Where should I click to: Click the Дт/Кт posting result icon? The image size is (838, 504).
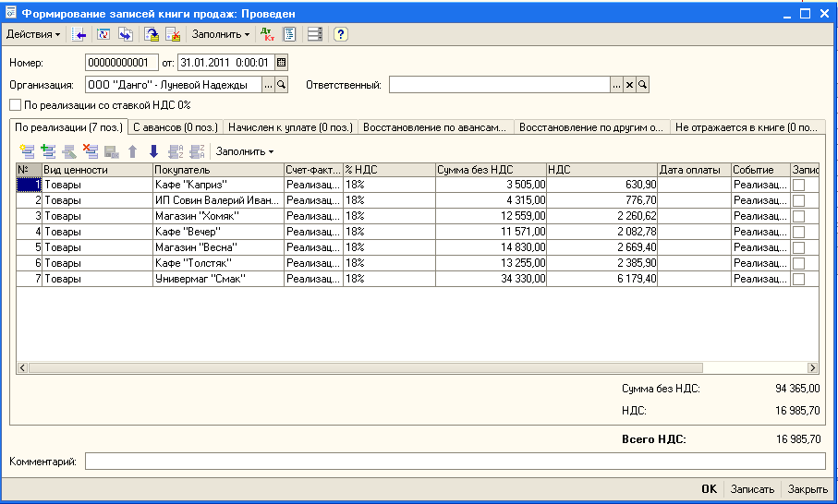pyautogui.click(x=267, y=34)
